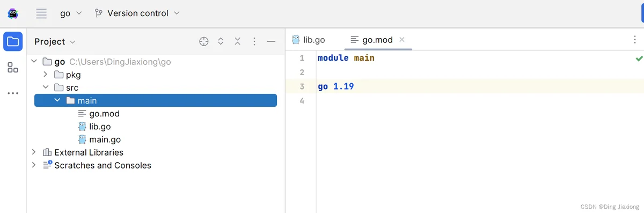Toggle the Project tool window folder icon
The image size is (644, 213).
tap(13, 41)
